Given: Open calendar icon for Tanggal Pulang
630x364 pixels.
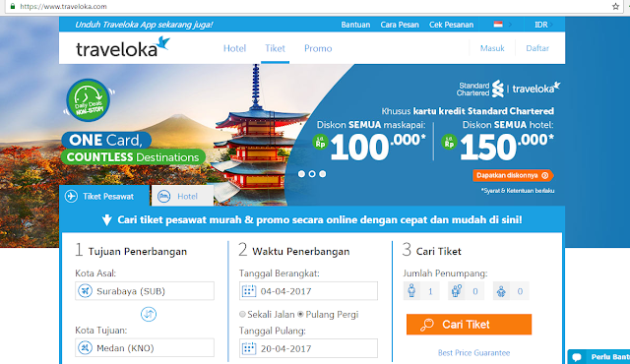Looking at the screenshot, I should pyautogui.click(x=249, y=348).
